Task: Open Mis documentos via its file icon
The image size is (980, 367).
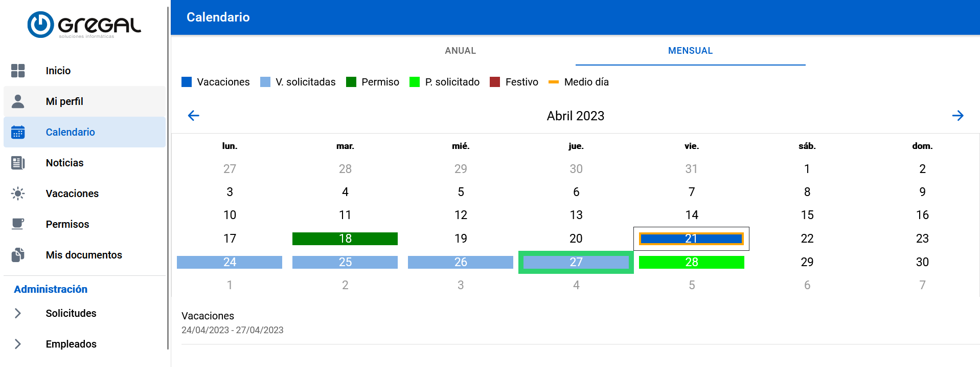Action: [x=18, y=255]
